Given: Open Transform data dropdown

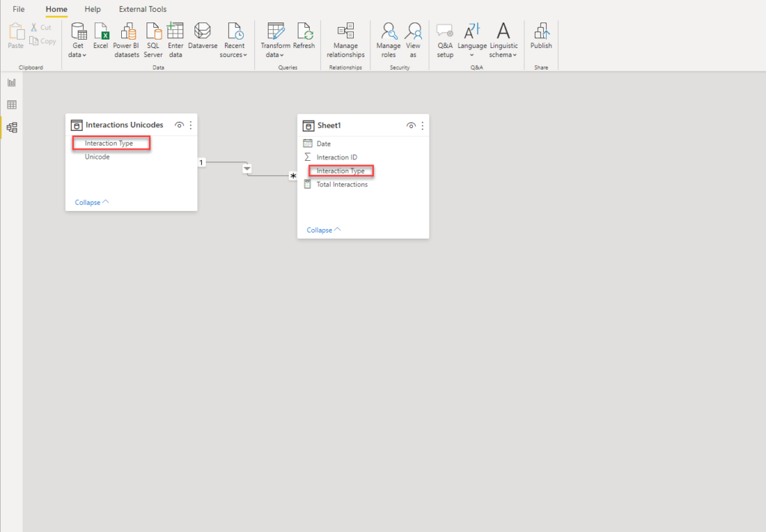Looking at the screenshot, I should 275,40.
